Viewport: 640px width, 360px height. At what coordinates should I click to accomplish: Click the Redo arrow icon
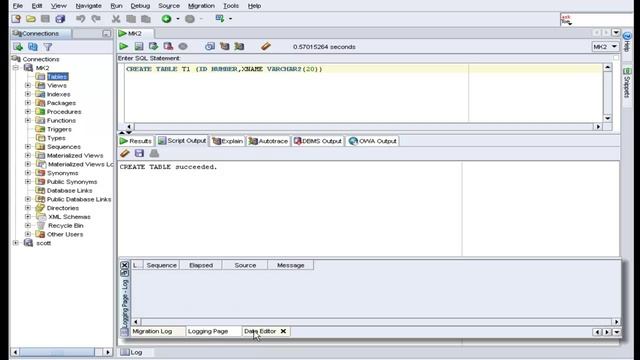point(96,19)
